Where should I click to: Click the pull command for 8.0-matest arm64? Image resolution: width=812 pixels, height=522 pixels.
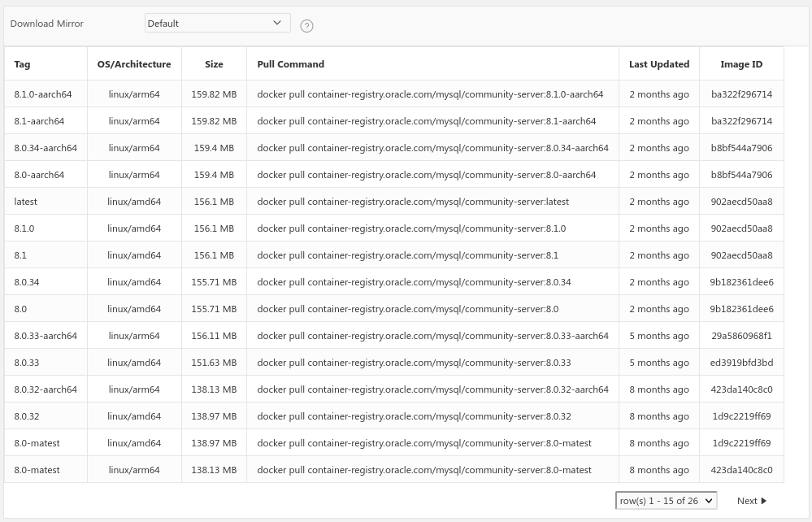point(423,469)
